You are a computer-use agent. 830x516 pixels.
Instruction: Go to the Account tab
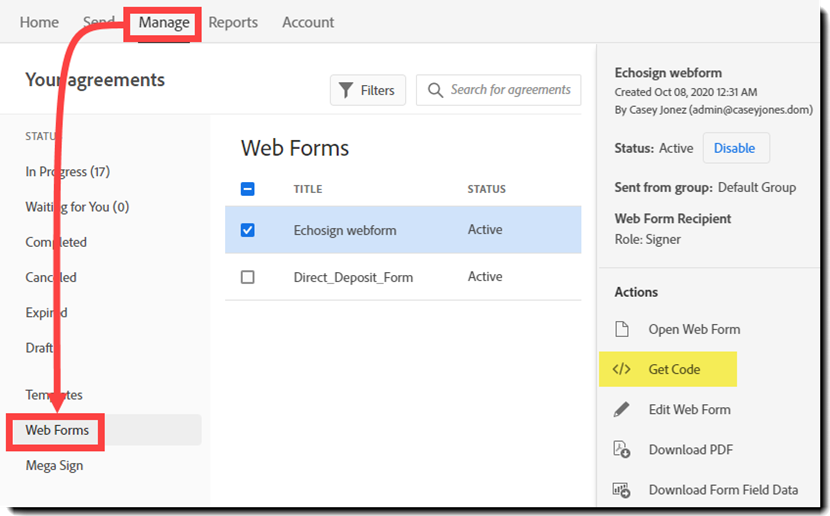308,23
